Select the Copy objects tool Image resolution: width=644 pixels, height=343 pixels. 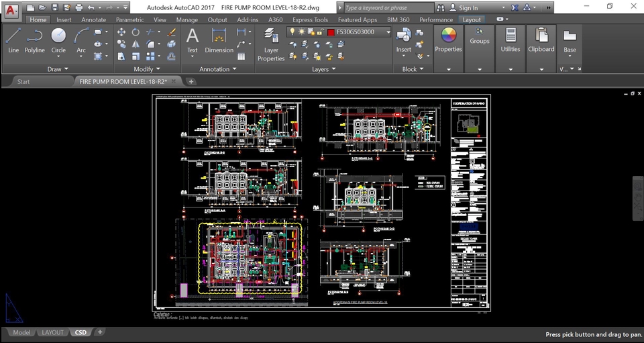coord(121,44)
